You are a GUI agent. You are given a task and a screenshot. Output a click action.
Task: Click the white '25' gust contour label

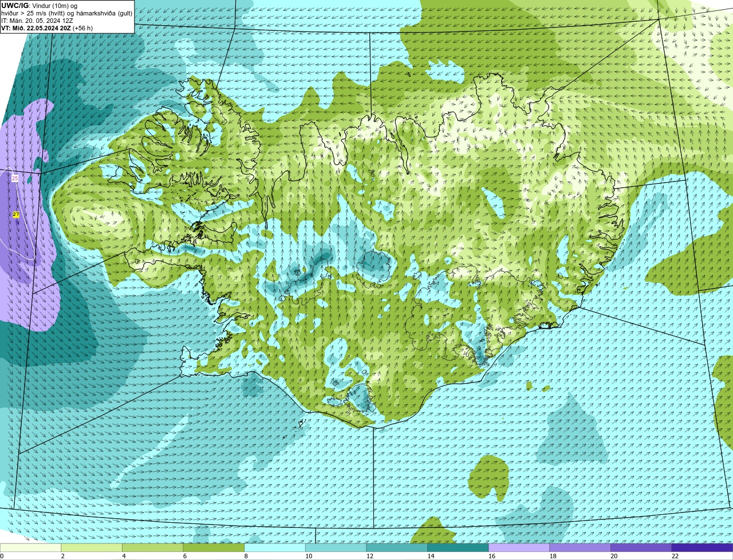pos(15,179)
